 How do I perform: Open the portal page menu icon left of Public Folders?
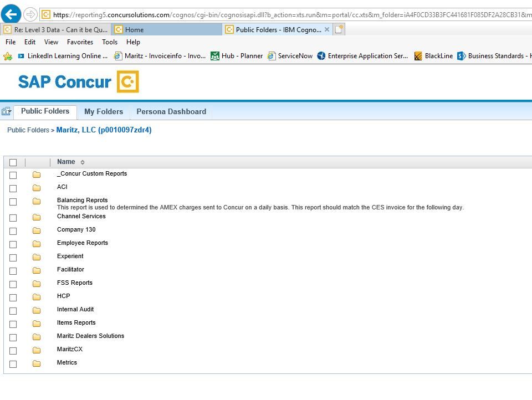click(x=7, y=111)
